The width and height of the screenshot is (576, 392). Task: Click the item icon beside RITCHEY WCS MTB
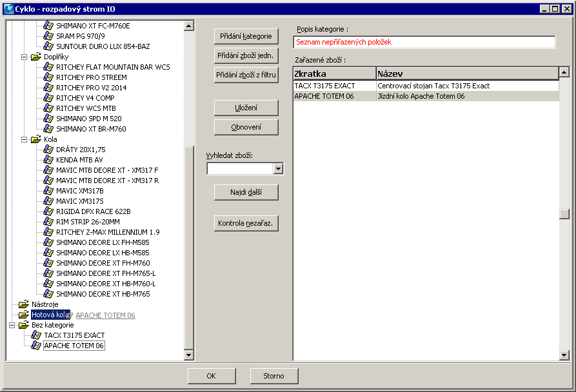point(48,108)
